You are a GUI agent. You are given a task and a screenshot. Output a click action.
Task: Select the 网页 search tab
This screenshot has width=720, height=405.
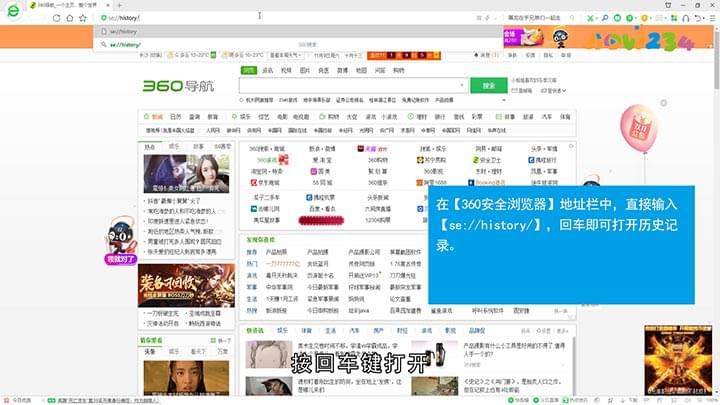(x=248, y=70)
